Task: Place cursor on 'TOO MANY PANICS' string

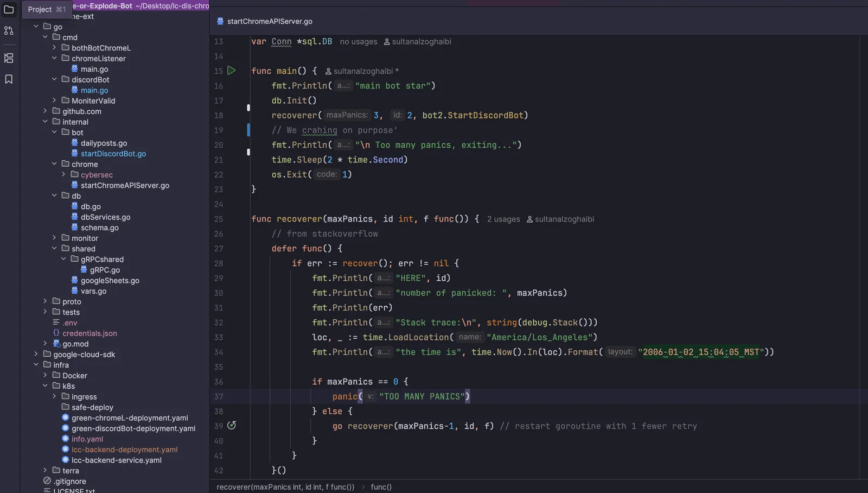Action: point(422,397)
